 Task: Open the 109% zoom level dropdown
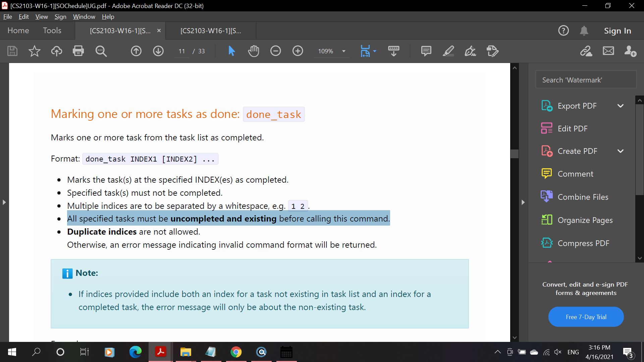344,51
